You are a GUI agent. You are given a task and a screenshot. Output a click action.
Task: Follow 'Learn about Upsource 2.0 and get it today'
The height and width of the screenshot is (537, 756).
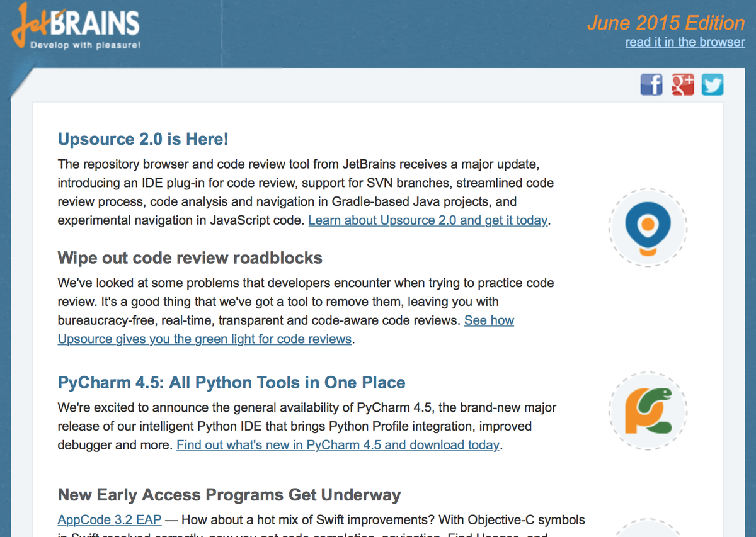click(428, 220)
